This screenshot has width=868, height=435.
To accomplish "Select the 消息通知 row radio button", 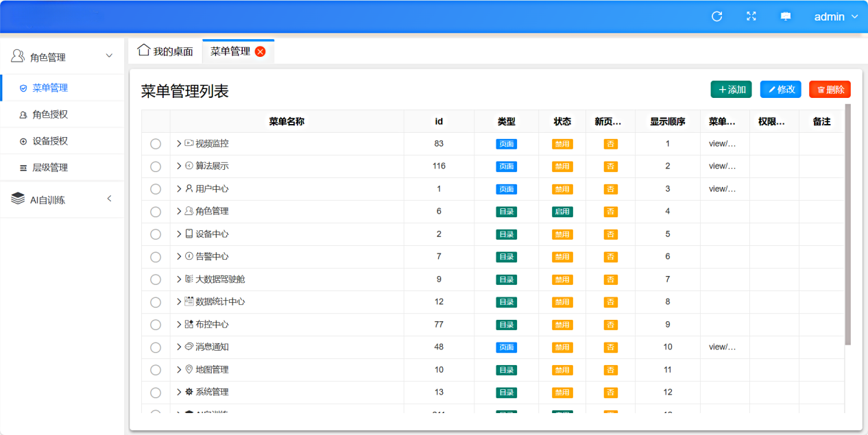I will click(x=156, y=347).
